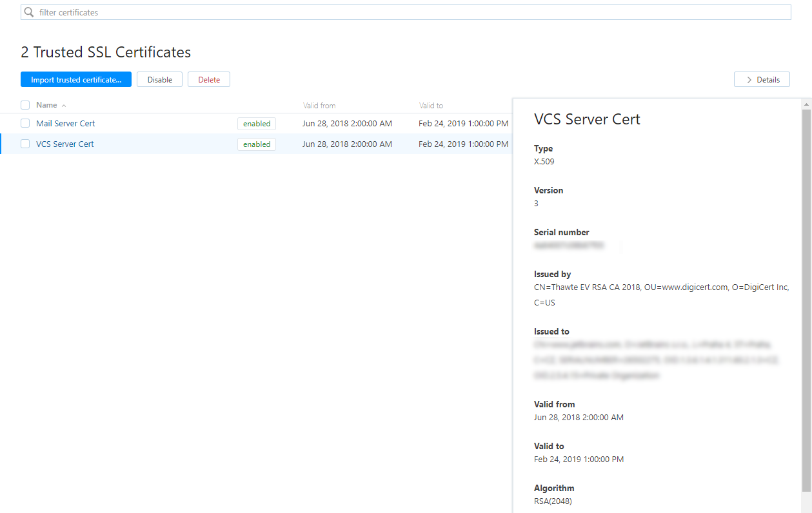Select the VCS Server Cert name
The width and height of the screenshot is (812, 513).
point(64,144)
